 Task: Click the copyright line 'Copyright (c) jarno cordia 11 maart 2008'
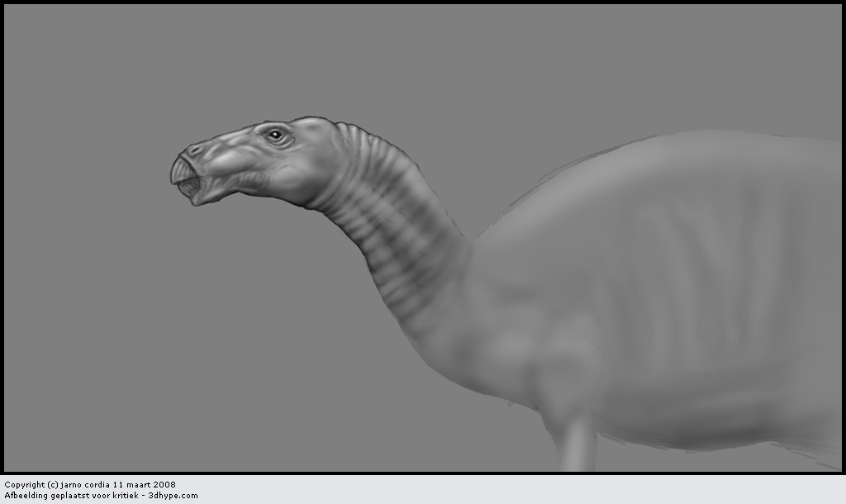point(90,484)
